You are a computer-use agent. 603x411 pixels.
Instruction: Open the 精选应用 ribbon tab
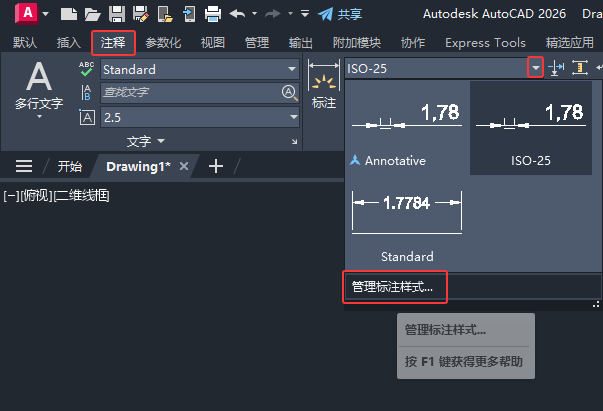point(570,43)
